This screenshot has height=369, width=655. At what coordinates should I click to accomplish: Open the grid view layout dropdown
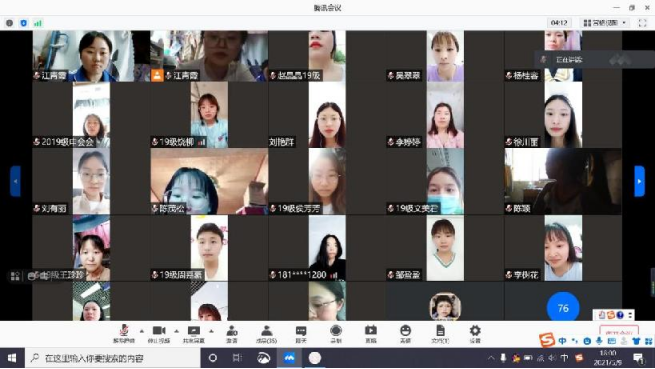point(604,23)
